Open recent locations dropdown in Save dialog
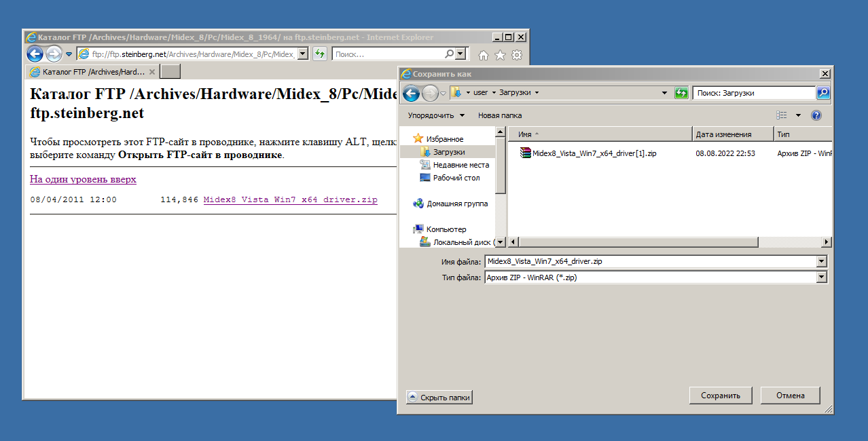 point(443,93)
